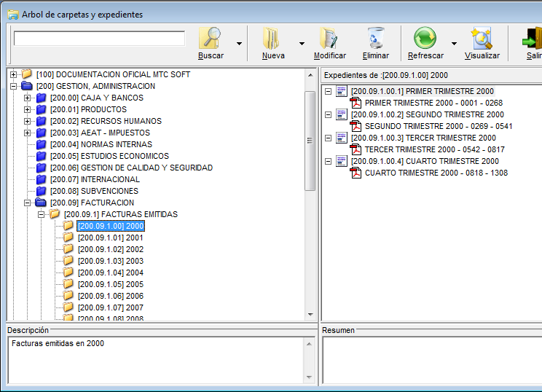Collapse the [200.09.1.00.2] SEGUNDO TRIMESTRE 2000 expediente
Image resolution: width=542 pixels, height=392 pixels.
click(x=328, y=114)
